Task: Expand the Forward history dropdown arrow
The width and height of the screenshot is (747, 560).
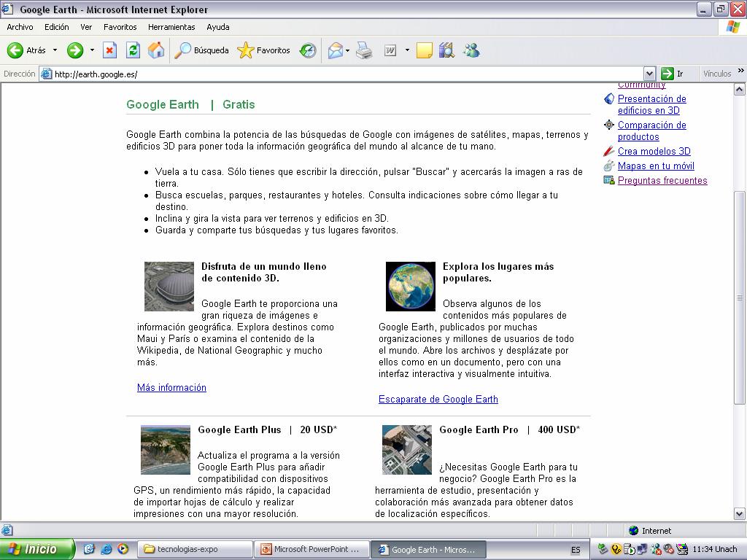Action: pyautogui.click(x=92, y=50)
